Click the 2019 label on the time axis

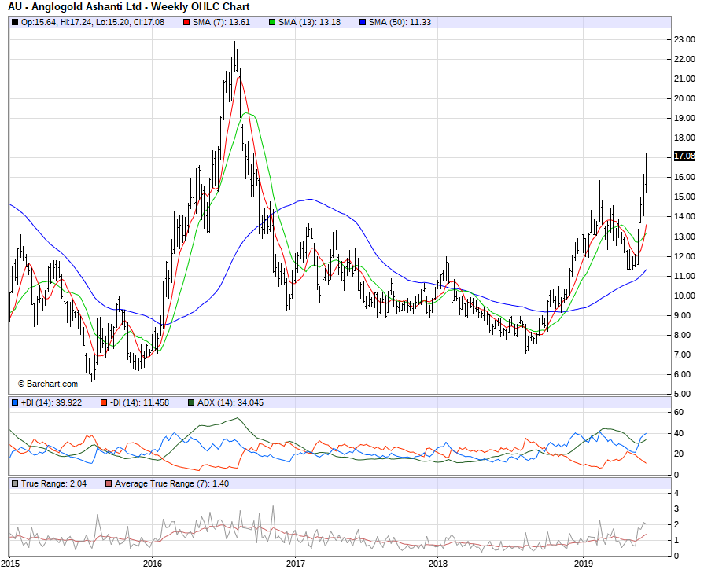583,564
